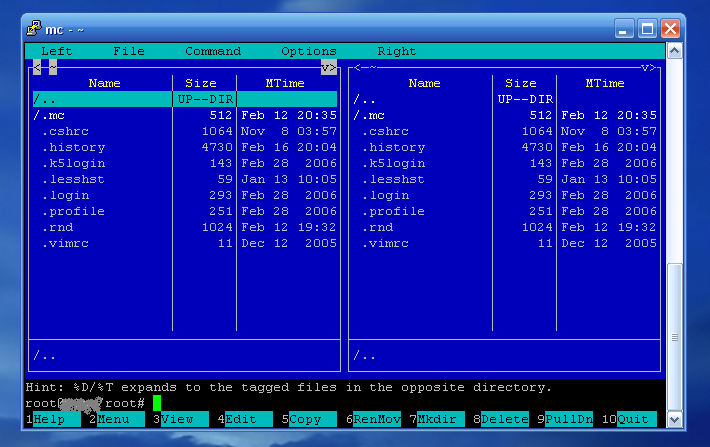Click the left panel history back arrow
The width and height of the screenshot is (710, 447).
click(37, 67)
